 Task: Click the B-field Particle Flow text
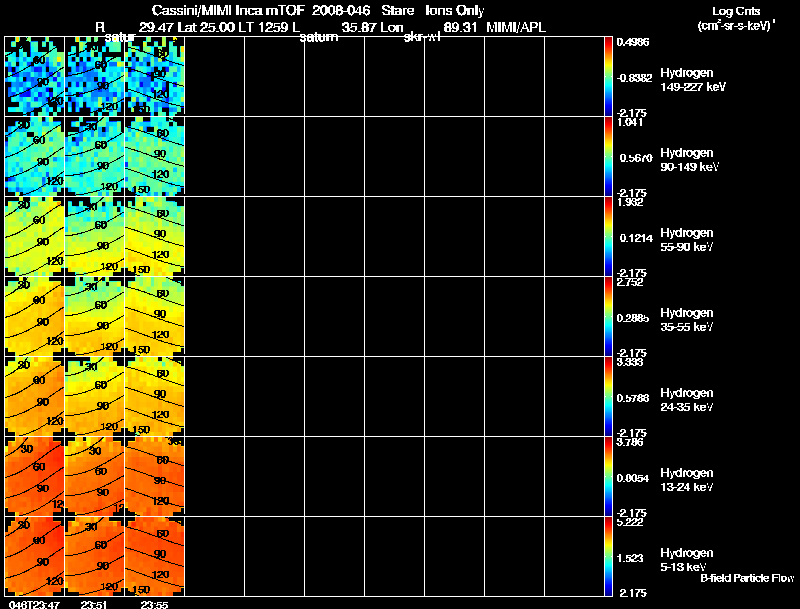746,578
